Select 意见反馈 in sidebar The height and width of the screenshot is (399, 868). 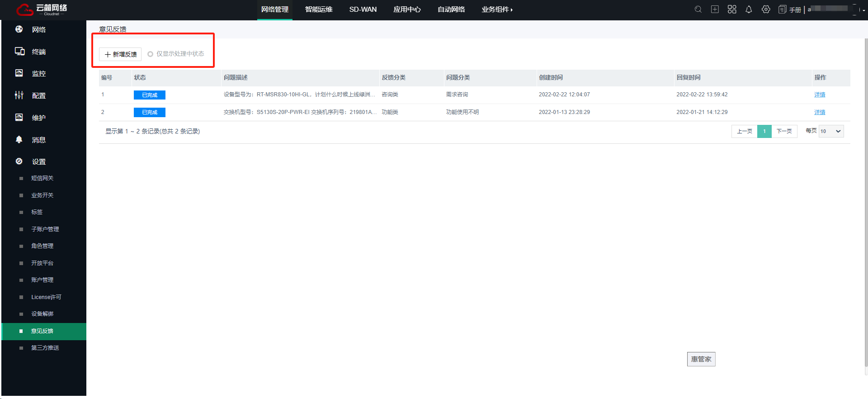[44, 331]
